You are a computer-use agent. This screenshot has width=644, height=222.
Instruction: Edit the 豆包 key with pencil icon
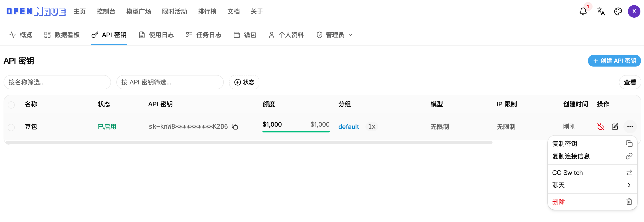pyautogui.click(x=615, y=127)
